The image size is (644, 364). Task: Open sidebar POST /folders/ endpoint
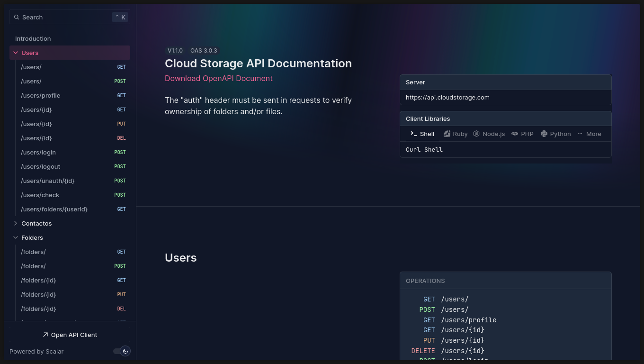[73, 266]
